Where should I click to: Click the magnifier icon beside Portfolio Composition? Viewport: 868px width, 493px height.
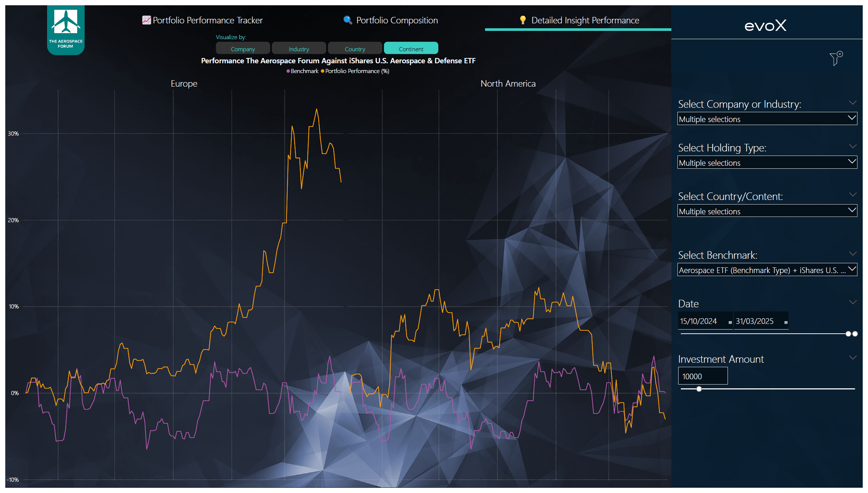[x=347, y=20]
